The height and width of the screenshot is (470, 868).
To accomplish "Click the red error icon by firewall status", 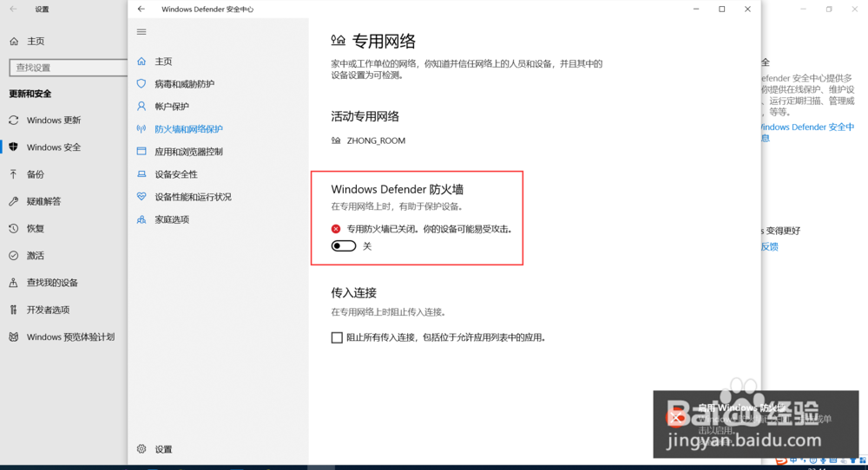I will (x=336, y=229).
